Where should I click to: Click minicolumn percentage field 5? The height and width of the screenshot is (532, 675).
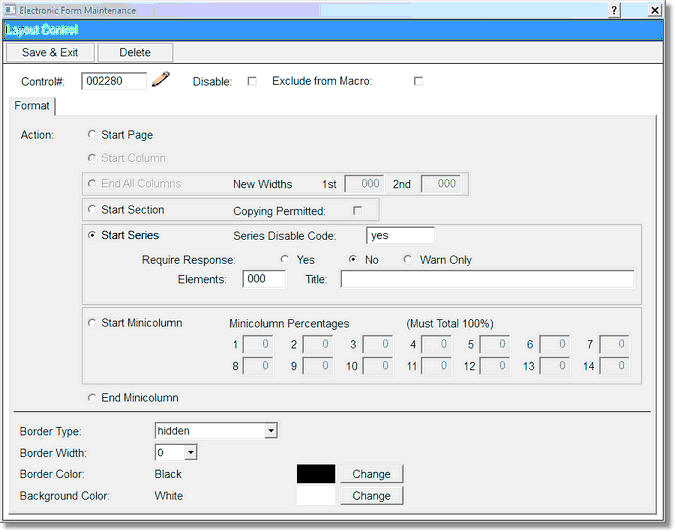pyautogui.click(x=495, y=344)
